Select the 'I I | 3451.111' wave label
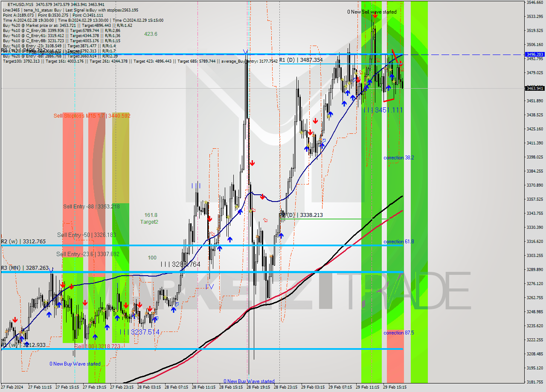Image resolution: width=546 pixels, height=392 pixels. (383, 110)
